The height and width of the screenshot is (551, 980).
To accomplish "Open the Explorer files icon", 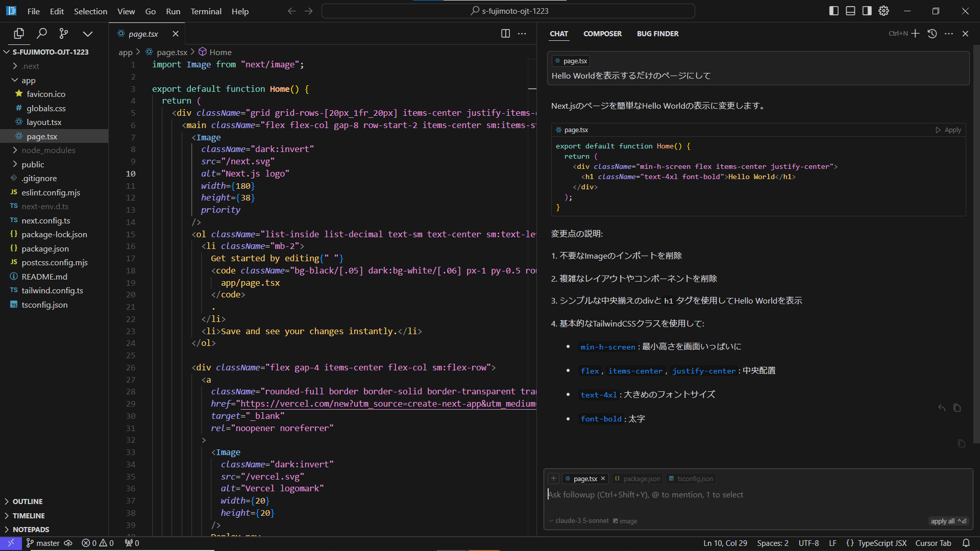I will (x=19, y=34).
